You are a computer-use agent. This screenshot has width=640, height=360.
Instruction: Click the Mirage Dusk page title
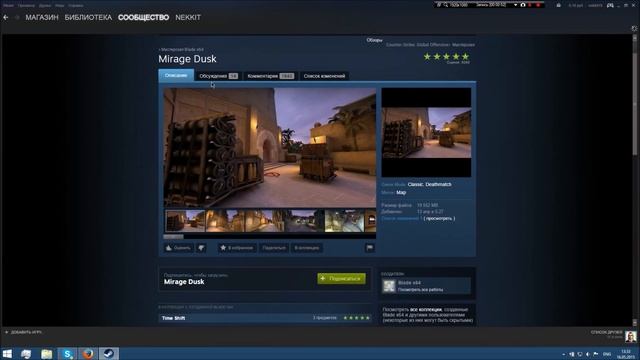tap(187, 59)
